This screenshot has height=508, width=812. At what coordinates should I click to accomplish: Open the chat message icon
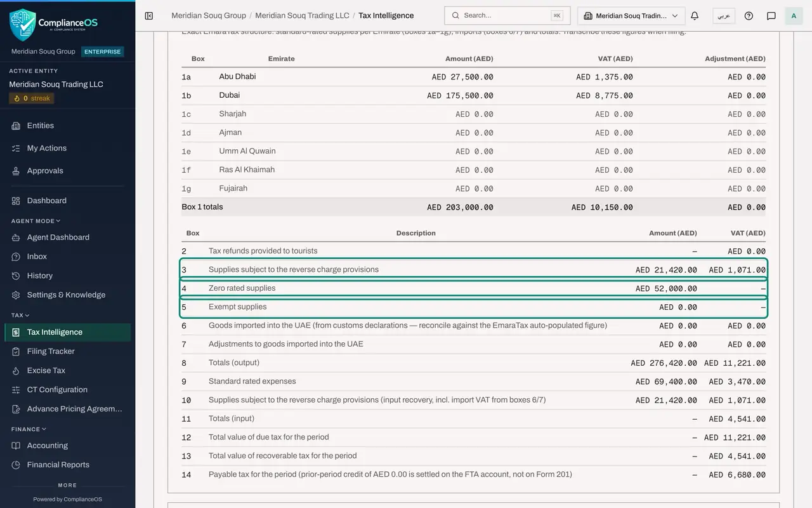click(x=771, y=16)
